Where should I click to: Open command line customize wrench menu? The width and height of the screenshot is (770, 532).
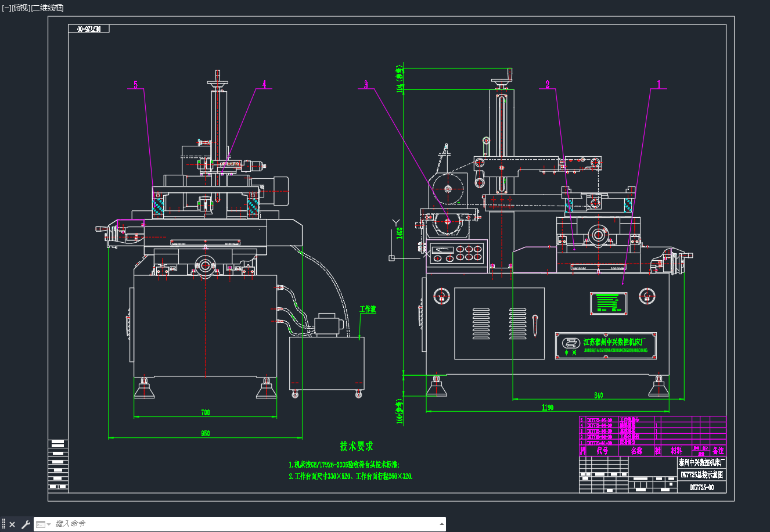26,524
